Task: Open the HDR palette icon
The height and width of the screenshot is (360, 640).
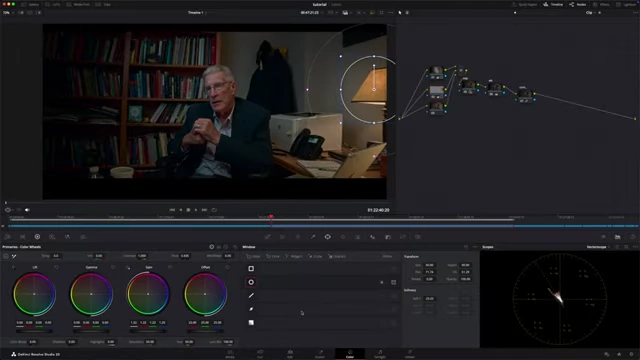Action: click(x=52, y=237)
